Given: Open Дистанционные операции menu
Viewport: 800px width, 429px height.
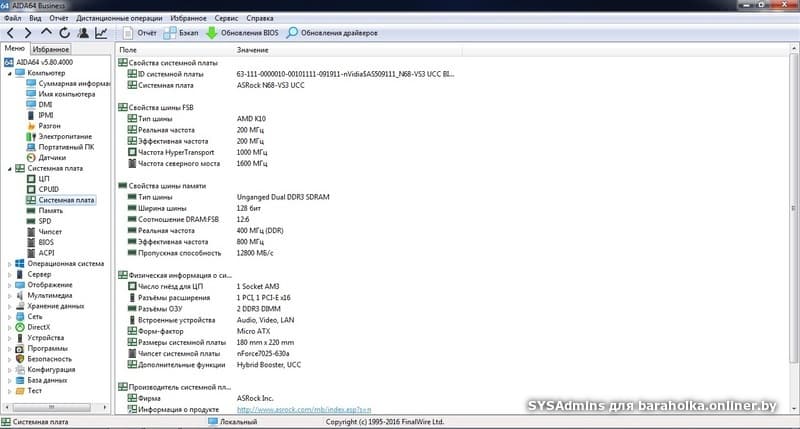Looking at the screenshot, I should (119, 18).
